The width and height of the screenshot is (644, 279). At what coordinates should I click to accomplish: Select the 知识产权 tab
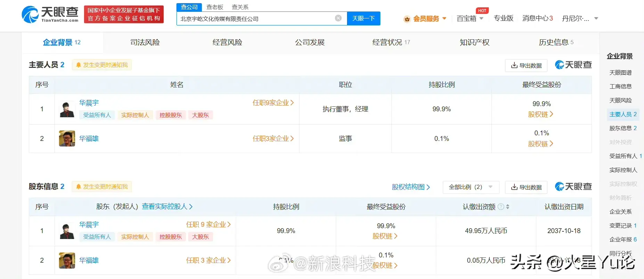474,42
